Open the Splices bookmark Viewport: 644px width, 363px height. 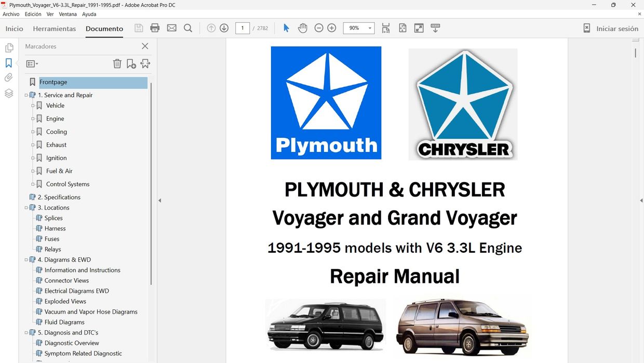coord(53,218)
